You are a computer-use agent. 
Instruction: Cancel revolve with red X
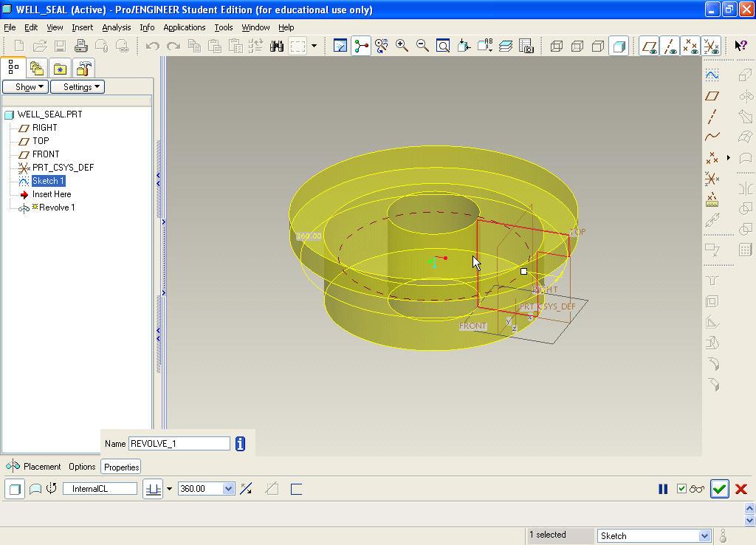(741, 489)
